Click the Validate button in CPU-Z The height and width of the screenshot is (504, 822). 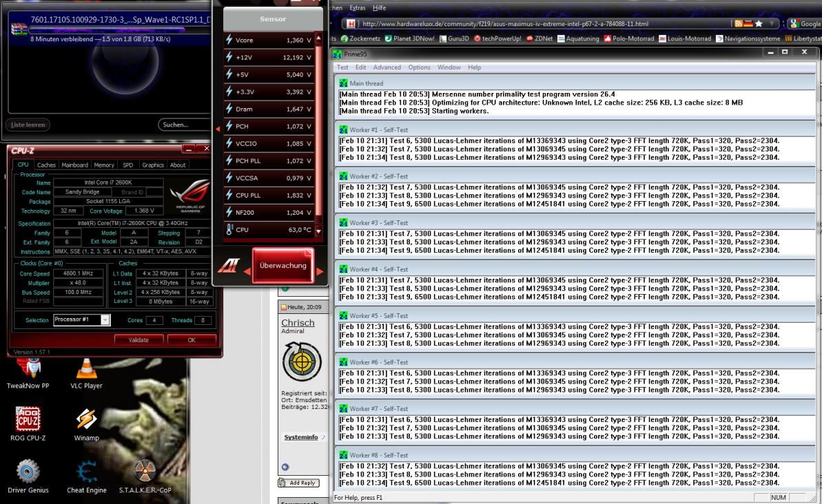coord(138,340)
